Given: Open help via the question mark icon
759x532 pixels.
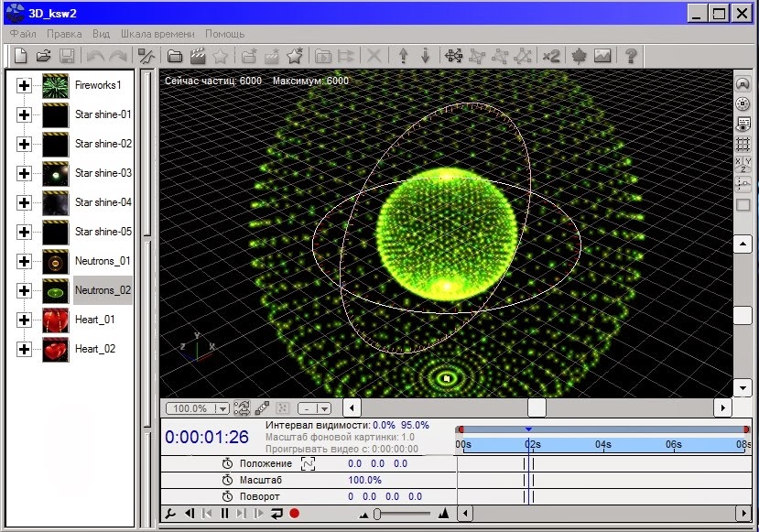Looking at the screenshot, I should pos(630,56).
